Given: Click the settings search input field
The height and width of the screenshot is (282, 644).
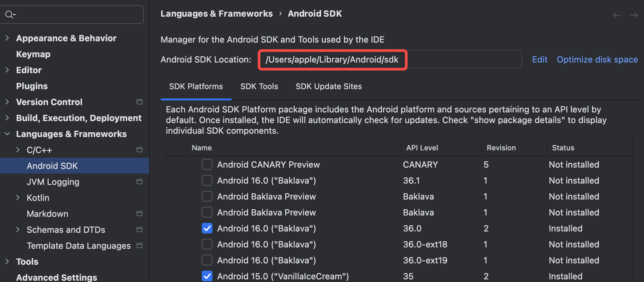Looking at the screenshot, I should 72,15.
